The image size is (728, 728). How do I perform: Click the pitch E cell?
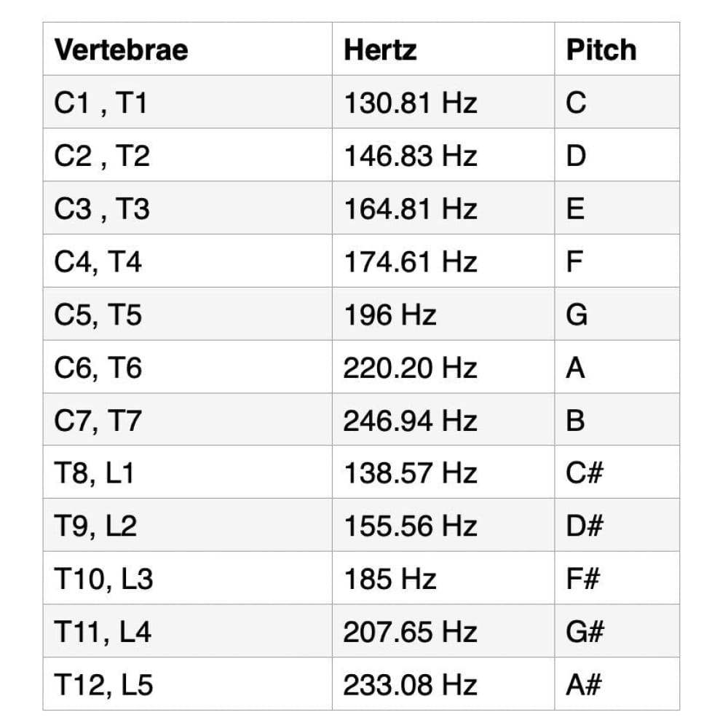click(x=575, y=209)
